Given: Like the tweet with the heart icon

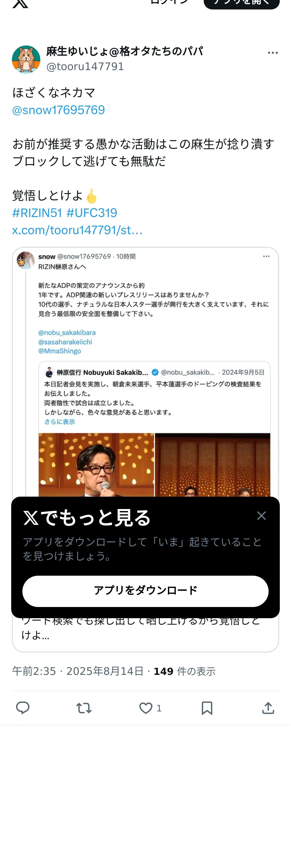Looking at the screenshot, I should click(x=146, y=708).
